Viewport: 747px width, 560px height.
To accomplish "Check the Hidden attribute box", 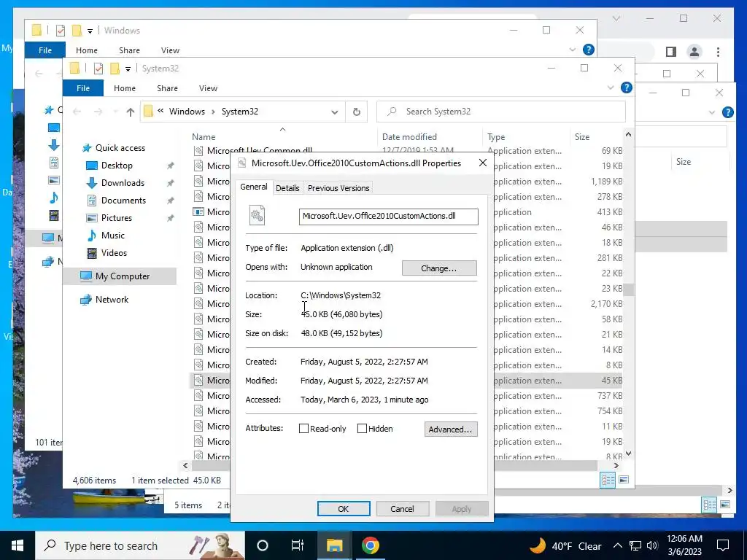I will pyautogui.click(x=362, y=429).
